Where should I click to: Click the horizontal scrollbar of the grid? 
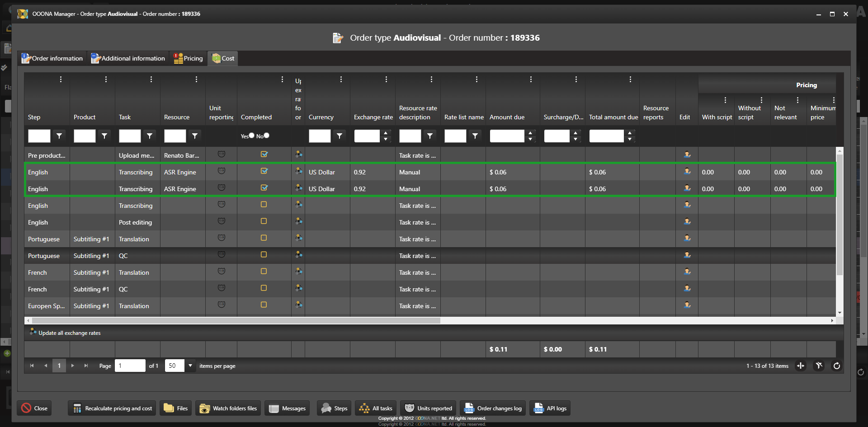(x=235, y=320)
